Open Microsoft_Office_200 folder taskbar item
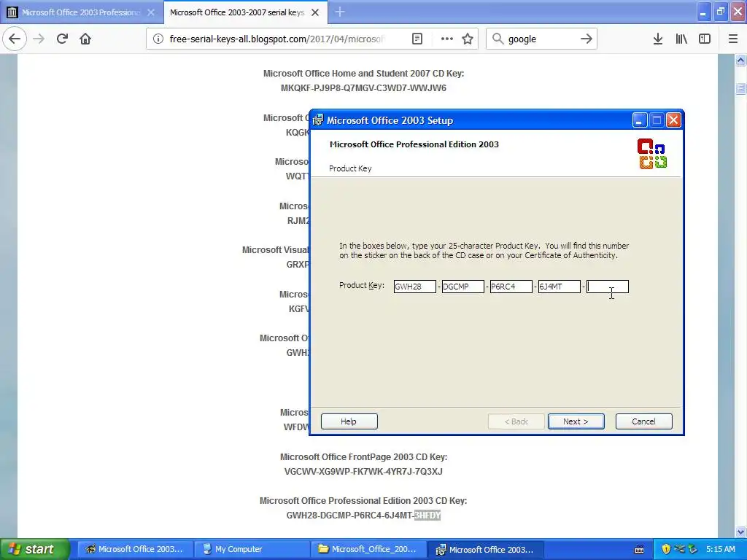Screen dimensions: 747x560 pyautogui.click(x=368, y=549)
